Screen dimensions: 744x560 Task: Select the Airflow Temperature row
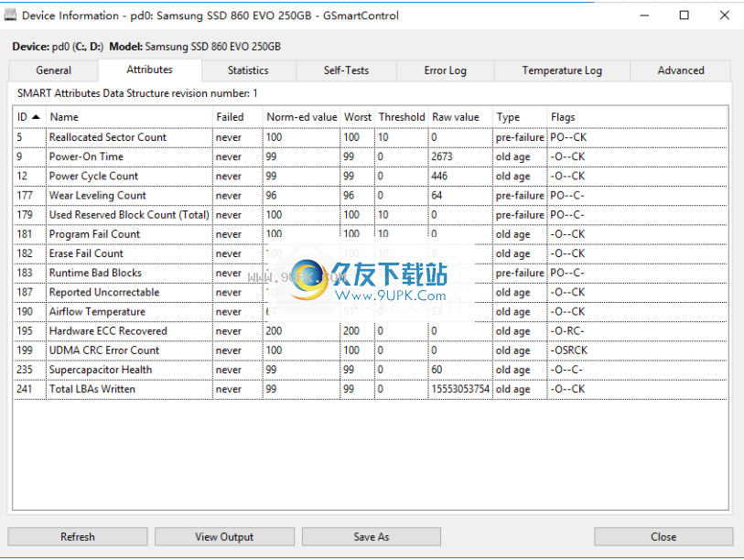tap(370, 312)
